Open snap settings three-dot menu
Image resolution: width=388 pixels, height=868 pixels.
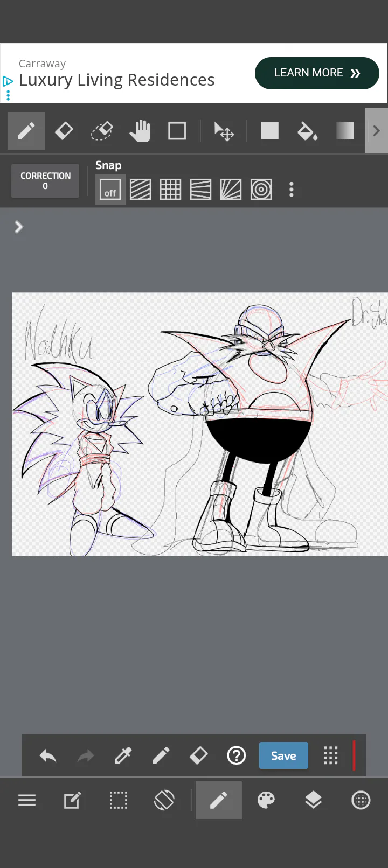coord(292,190)
